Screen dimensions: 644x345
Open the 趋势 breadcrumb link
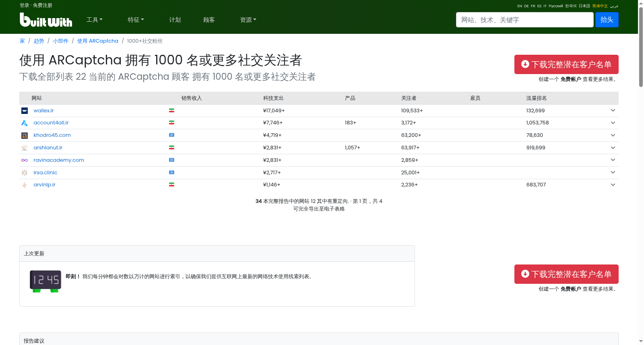pyautogui.click(x=39, y=41)
